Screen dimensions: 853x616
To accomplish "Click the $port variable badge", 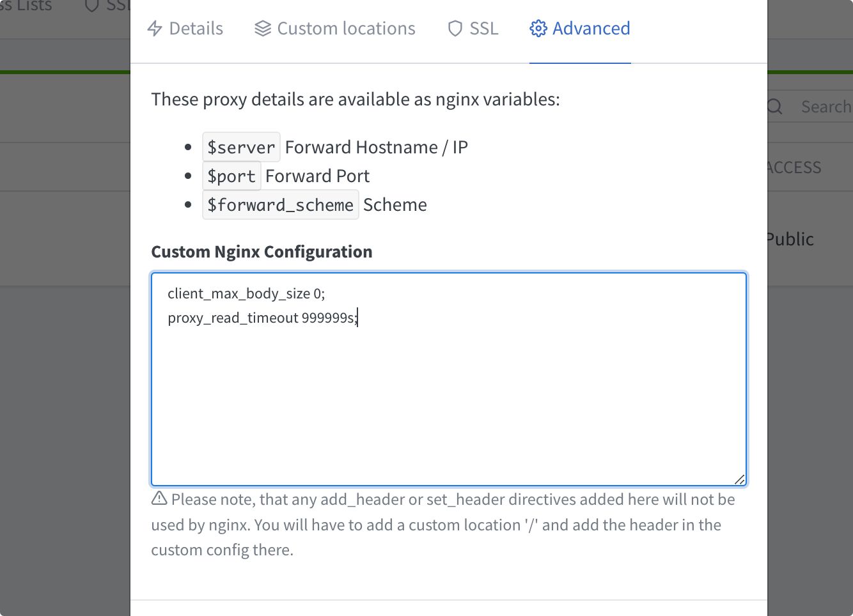I will [x=231, y=176].
